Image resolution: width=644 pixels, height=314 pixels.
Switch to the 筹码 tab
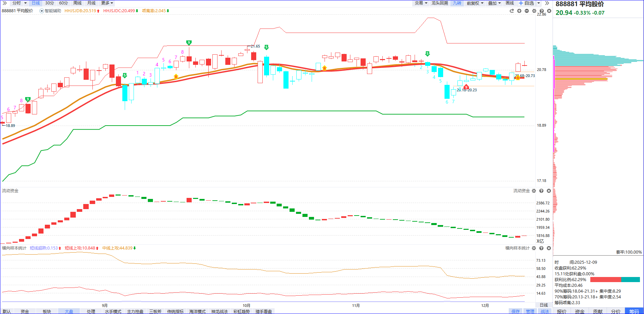click(634, 311)
